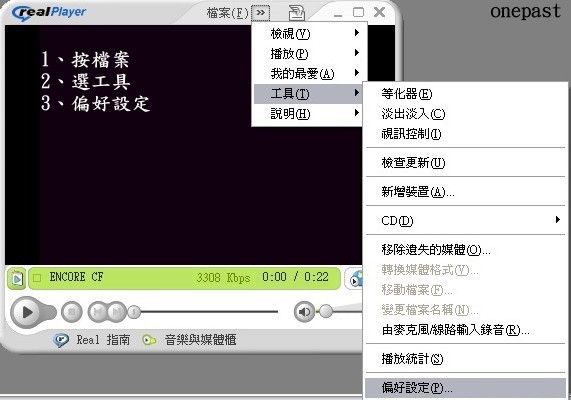This screenshot has height=400, width=571.
Task: Open the Real 指南 guide icon
Action: tap(61, 340)
